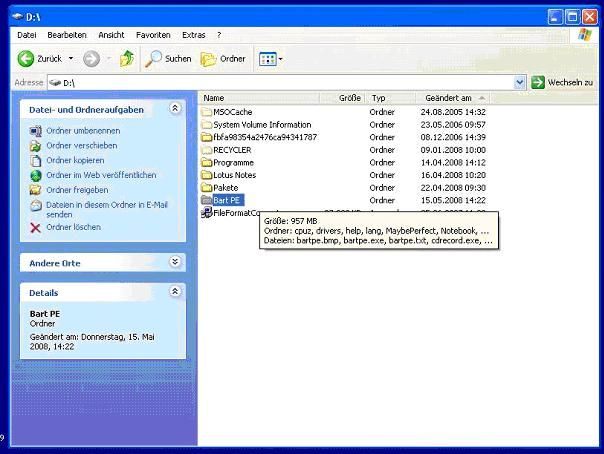Click date 15.05.2008 14:22 in list
604x454 pixels.
tap(453, 200)
